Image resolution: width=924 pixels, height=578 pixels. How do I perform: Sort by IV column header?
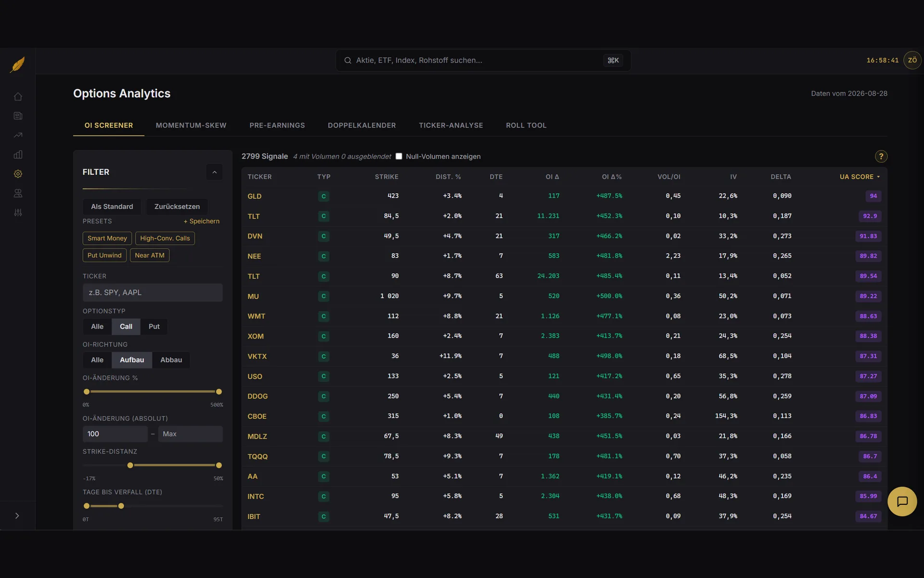733,177
